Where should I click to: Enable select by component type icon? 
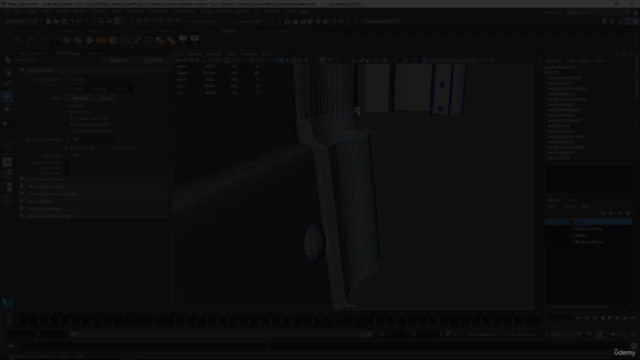tap(117, 21)
